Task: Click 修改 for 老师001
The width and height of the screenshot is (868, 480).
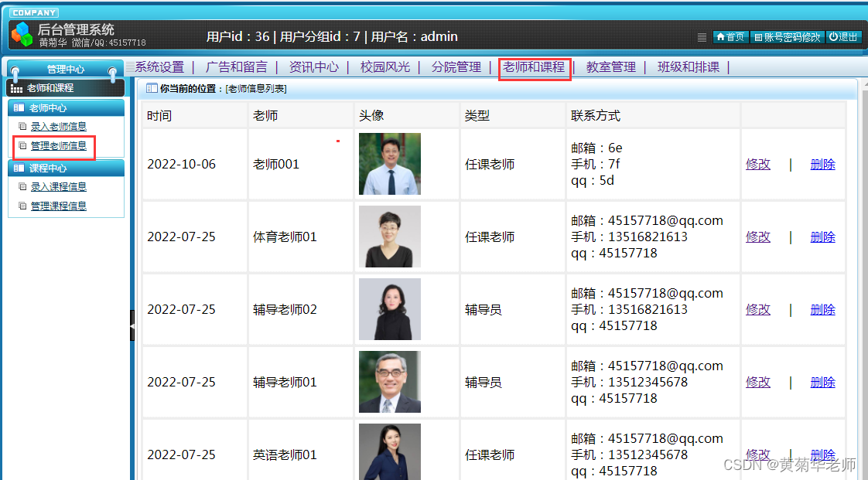Action: pos(758,164)
